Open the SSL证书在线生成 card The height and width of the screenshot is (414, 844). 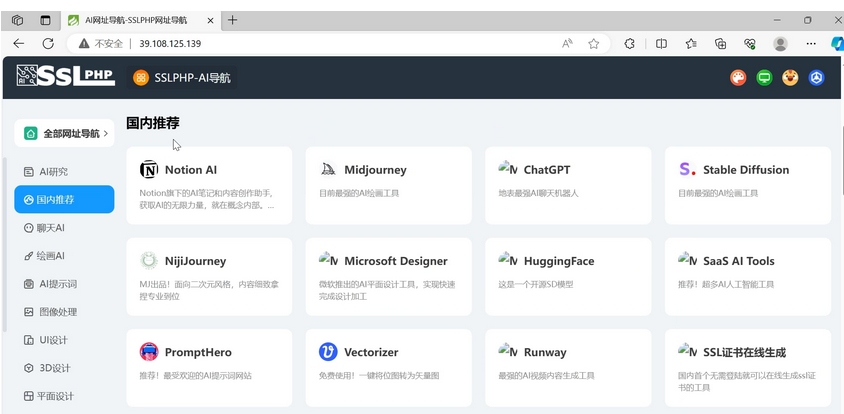[748, 368]
